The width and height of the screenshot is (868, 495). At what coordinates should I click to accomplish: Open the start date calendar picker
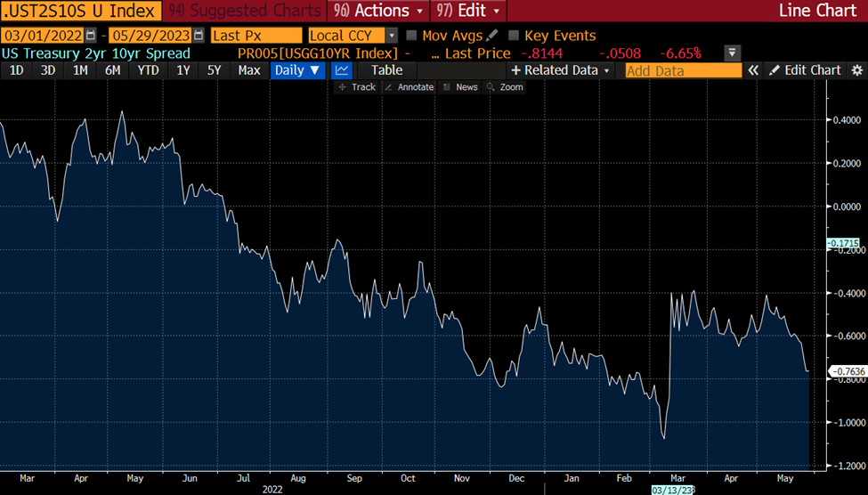(x=91, y=36)
